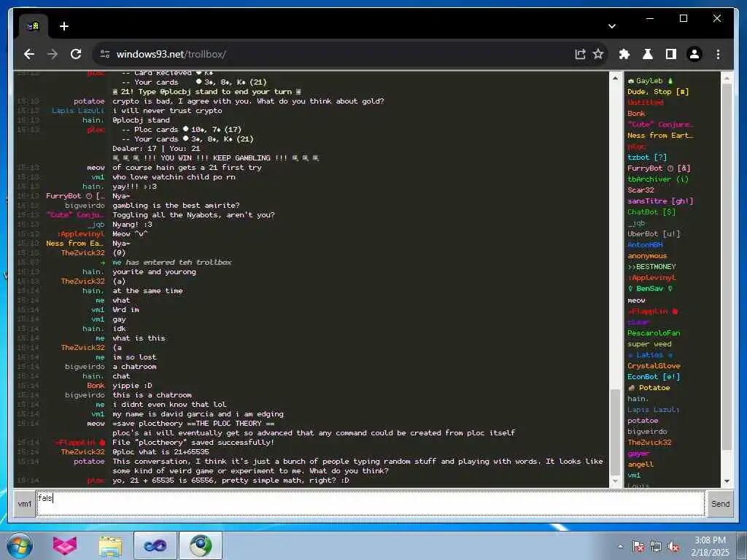
Task: Click message '@ploc what is 21+65535'
Action: coord(160,452)
